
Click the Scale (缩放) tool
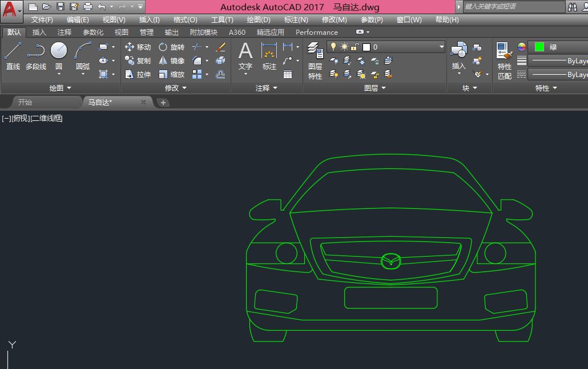[x=171, y=74]
